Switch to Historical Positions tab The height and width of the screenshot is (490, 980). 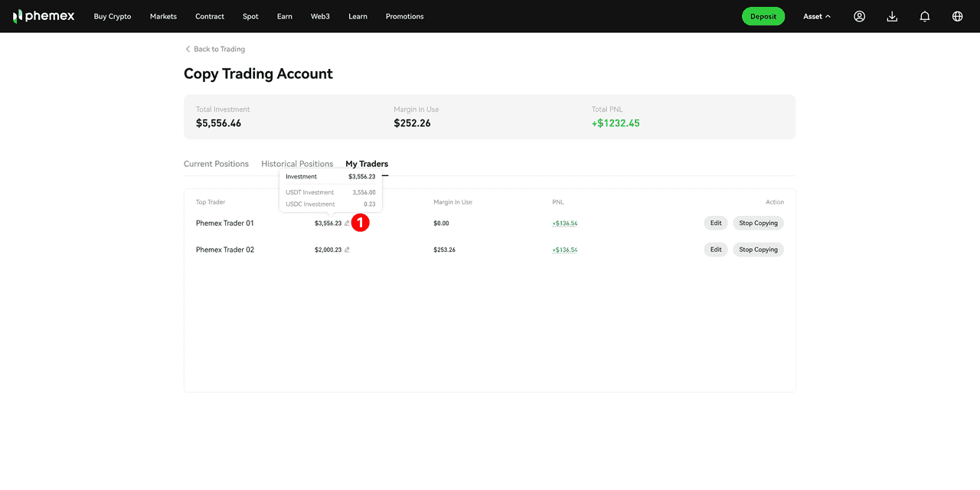(297, 164)
